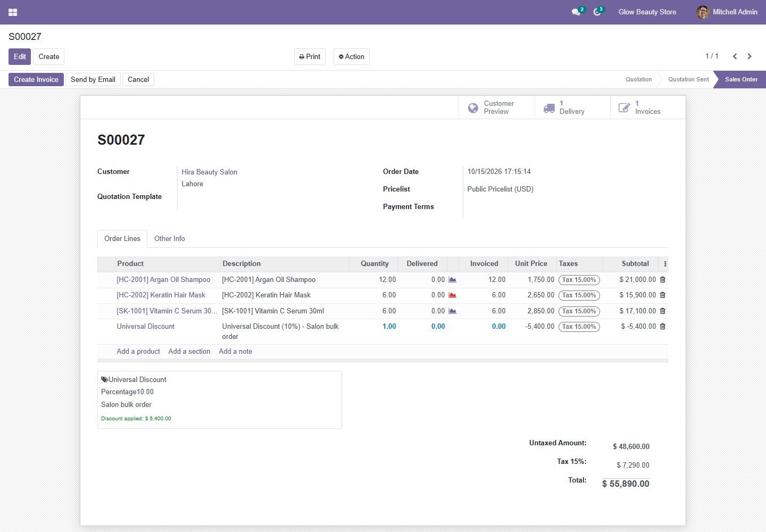The height and width of the screenshot is (532, 766).
Task: Open the Print dropdown
Action: pos(310,56)
